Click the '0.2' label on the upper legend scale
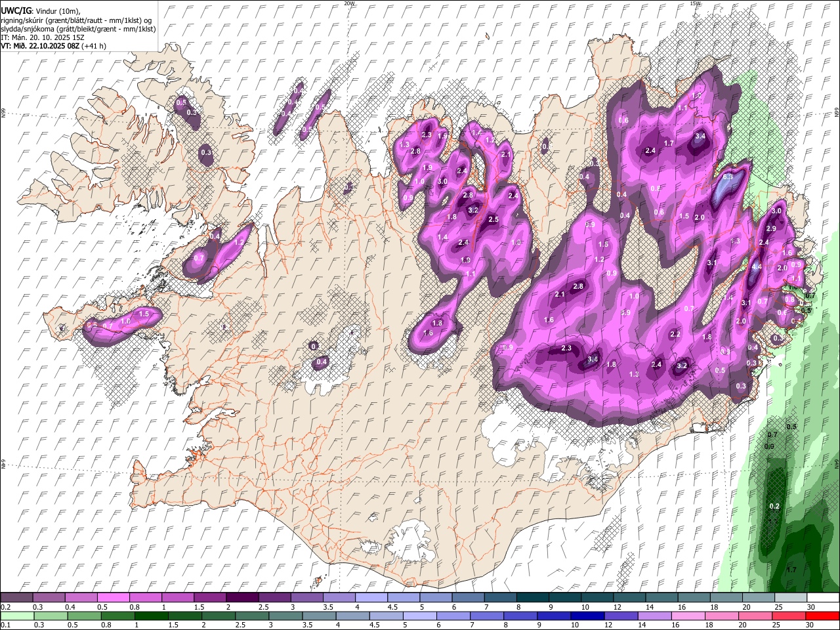840x630 pixels. (x=5, y=607)
